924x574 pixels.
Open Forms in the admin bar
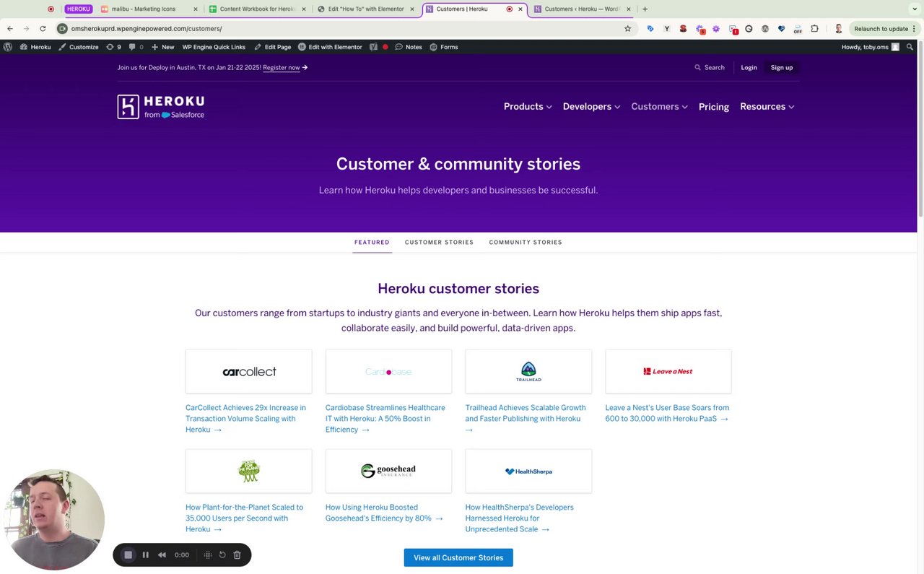tap(444, 47)
